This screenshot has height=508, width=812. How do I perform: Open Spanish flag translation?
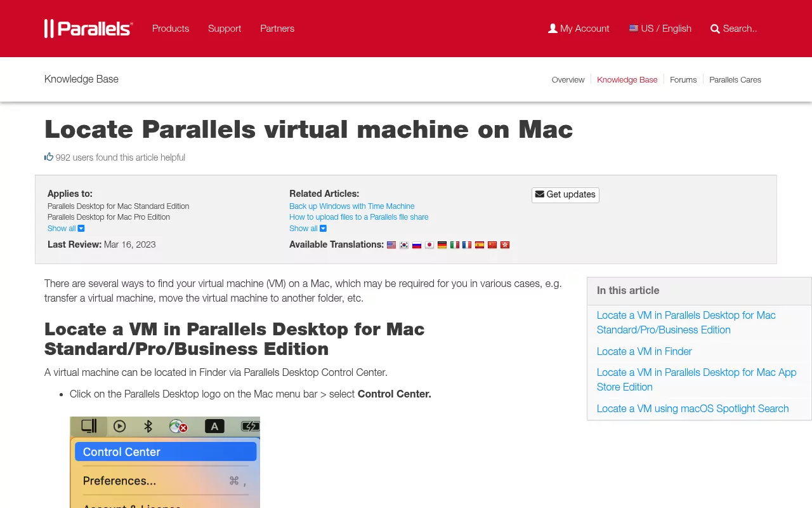pyautogui.click(x=480, y=244)
